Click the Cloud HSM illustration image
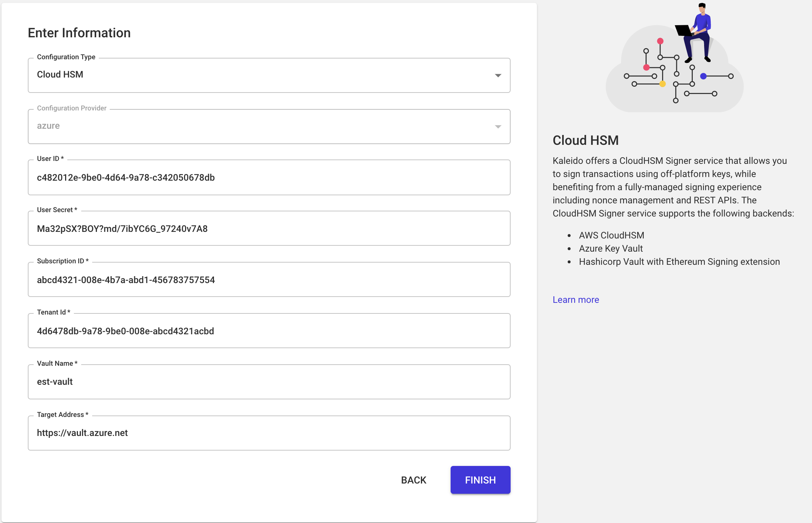Image resolution: width=812 pixels, height=523 pixels. coord(675,58)
